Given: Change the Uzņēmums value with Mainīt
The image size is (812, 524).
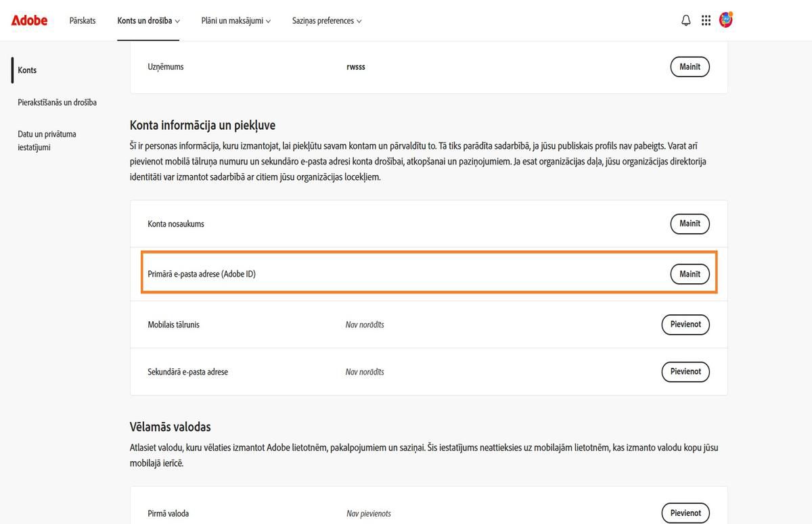Looking at the screenshot, I should click(690, 66).
